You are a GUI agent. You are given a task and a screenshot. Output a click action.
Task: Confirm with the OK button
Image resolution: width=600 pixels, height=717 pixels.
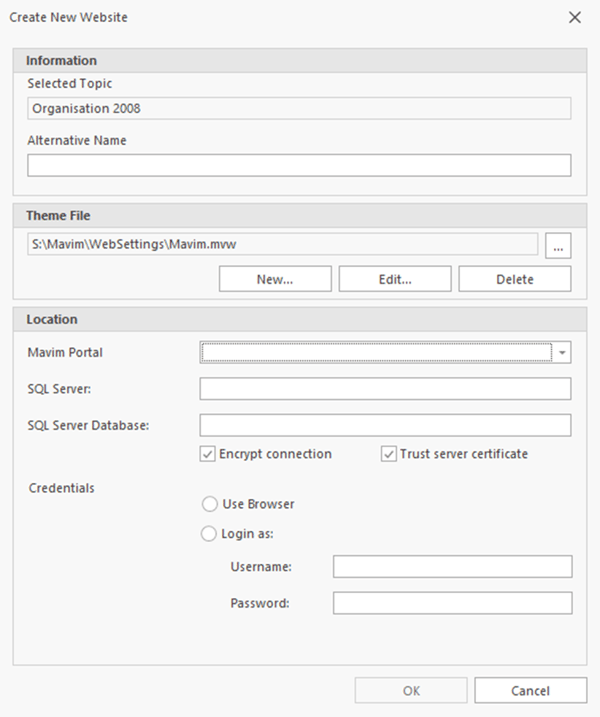(411, 690)
